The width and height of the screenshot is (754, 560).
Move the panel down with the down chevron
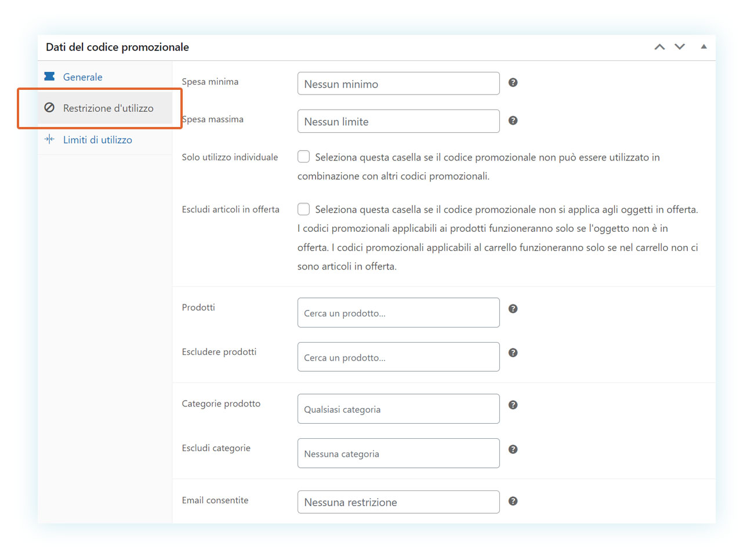tap(680, 47)
